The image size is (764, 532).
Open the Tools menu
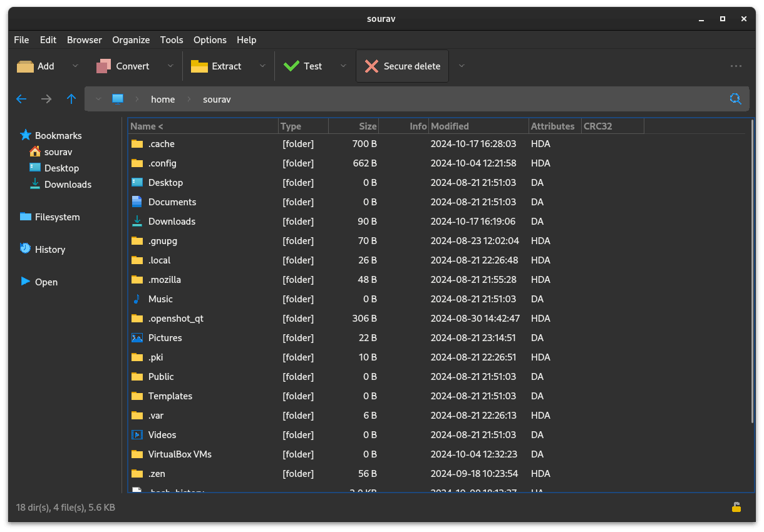(x=172, y=39)
